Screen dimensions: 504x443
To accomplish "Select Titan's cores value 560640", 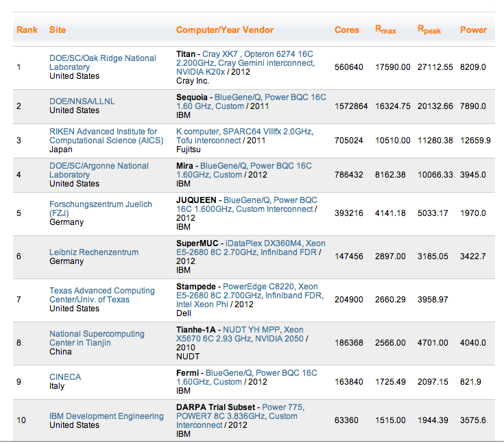I will pyautogui.click(x=349, y=67).
